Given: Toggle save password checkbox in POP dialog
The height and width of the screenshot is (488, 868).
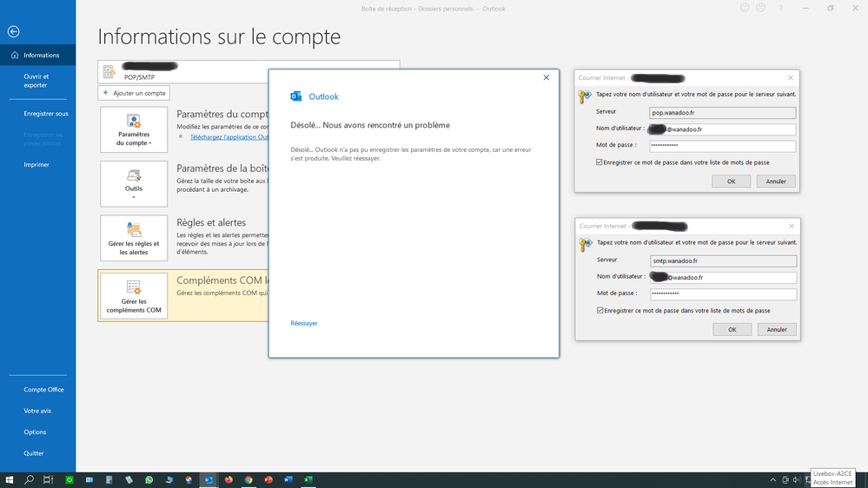Looking at the screenshot, I should point(599,162).
